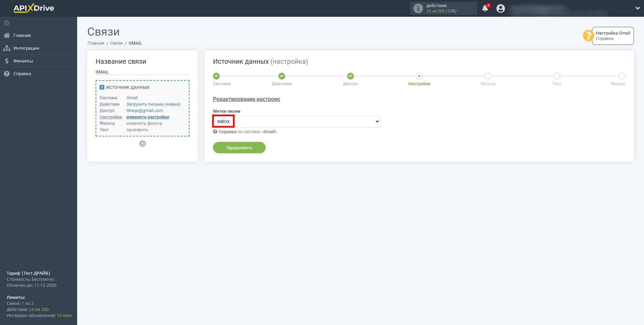Click изменить настройки link

[148, 117]
